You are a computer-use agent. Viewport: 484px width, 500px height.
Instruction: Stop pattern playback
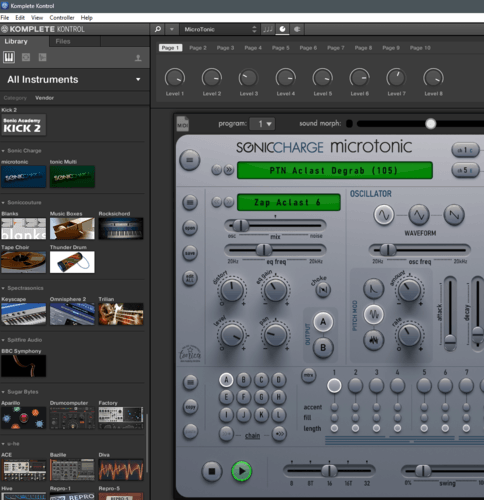(x=212, y=471)
